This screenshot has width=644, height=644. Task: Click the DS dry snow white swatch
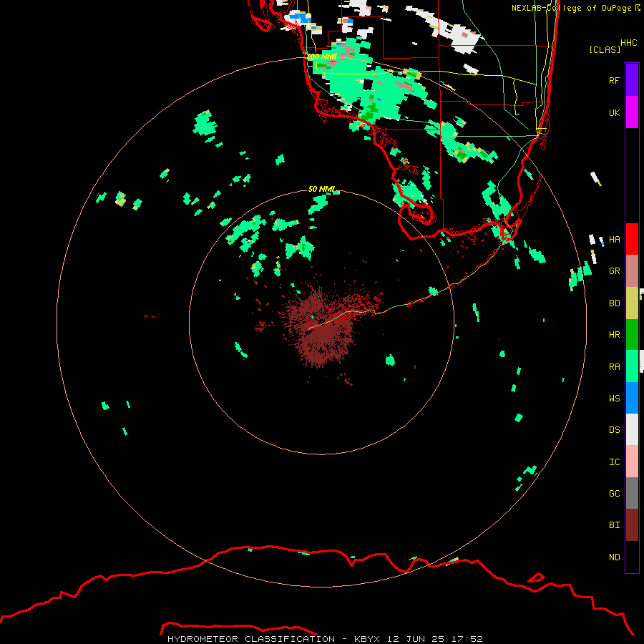632,429
